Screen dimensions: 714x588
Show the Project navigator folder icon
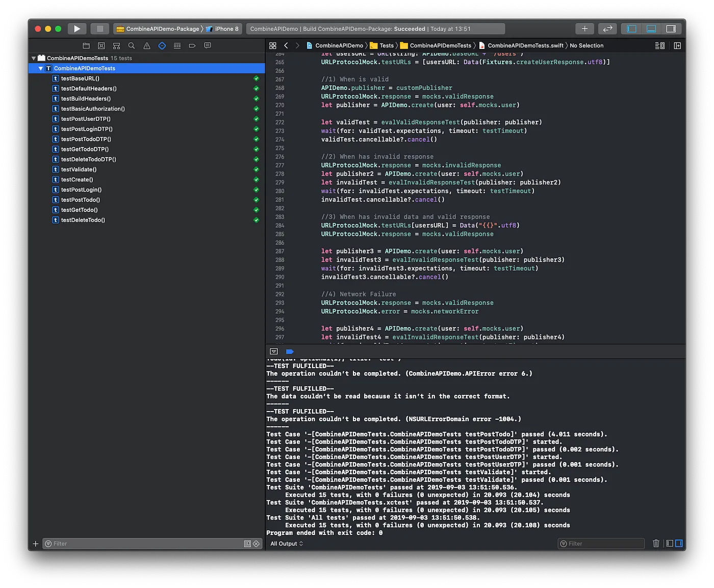(x=86, y=45)
